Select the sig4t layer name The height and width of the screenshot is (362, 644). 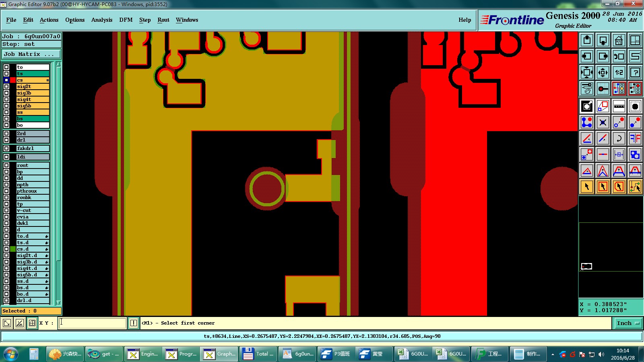[33, 99]
